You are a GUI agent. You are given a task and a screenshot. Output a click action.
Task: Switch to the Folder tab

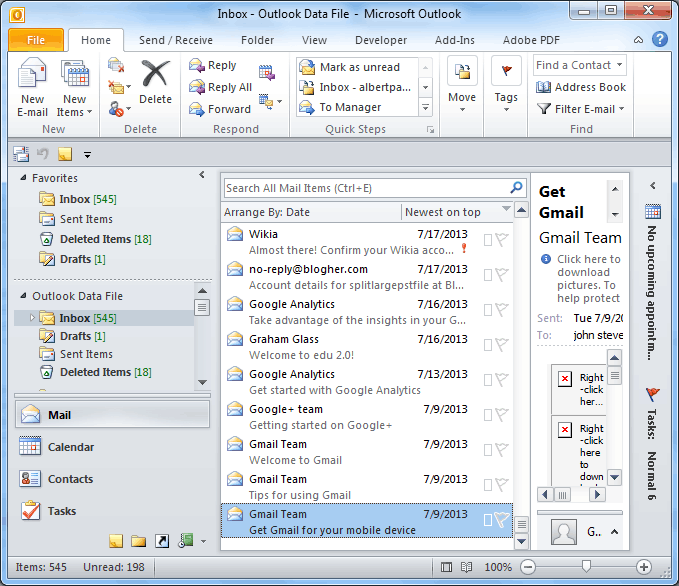click(x=257, y=40)
